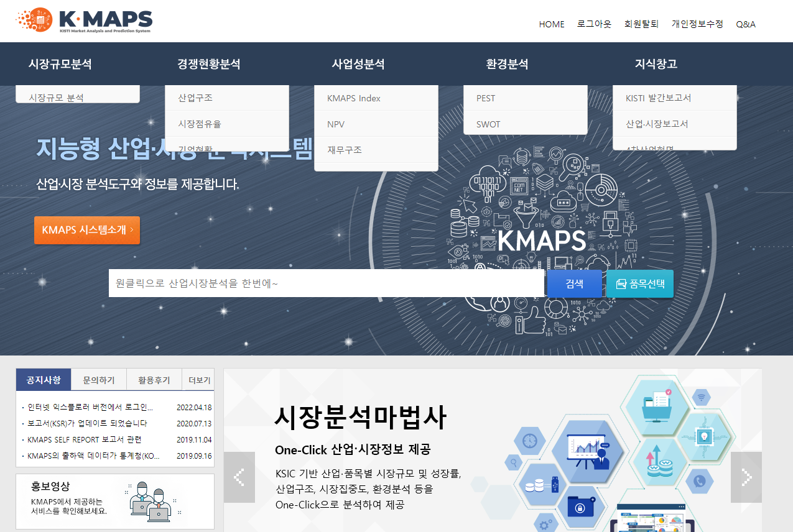The image size is (793, 532).
Task: Click the search input field
Action: 323,283
